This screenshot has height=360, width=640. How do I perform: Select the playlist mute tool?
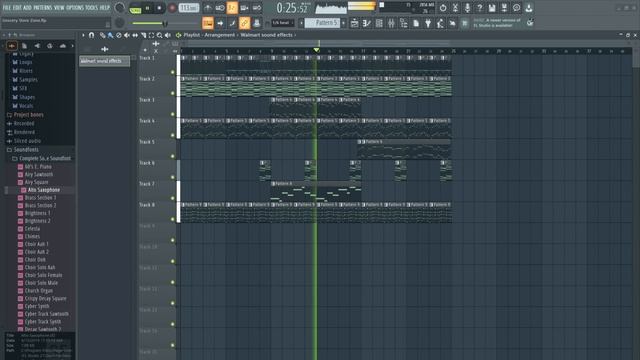click(127, 36)
